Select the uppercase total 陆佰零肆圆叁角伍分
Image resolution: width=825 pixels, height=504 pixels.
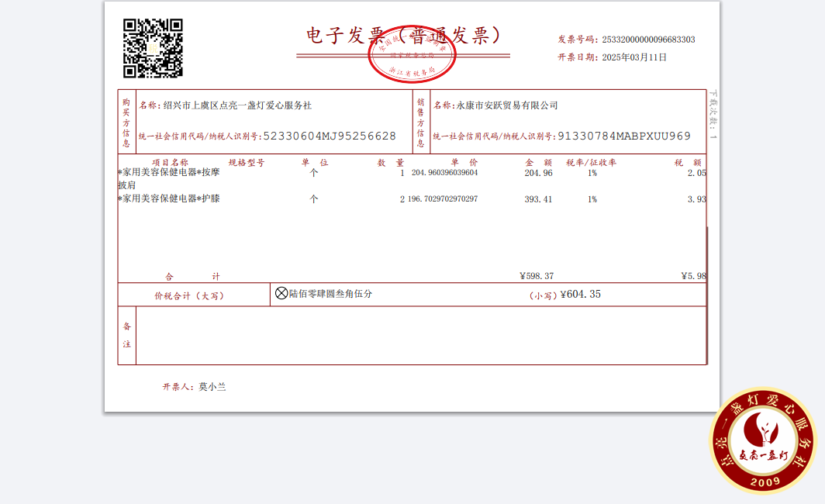[x=330, y=294]
